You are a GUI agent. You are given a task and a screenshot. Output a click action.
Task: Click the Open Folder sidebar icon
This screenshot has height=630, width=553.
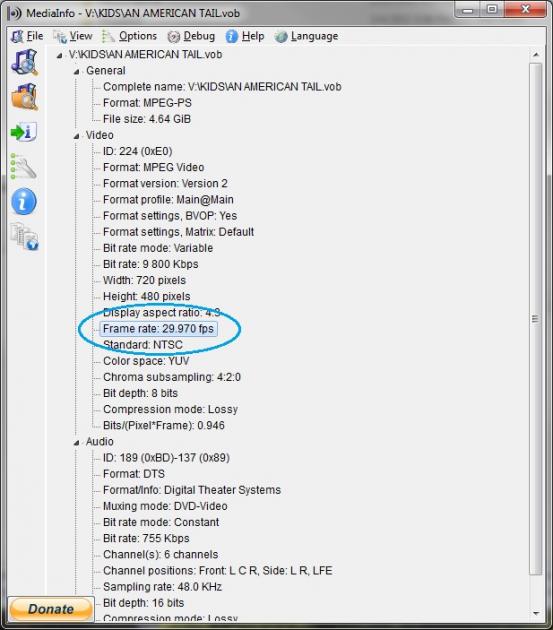25,97
